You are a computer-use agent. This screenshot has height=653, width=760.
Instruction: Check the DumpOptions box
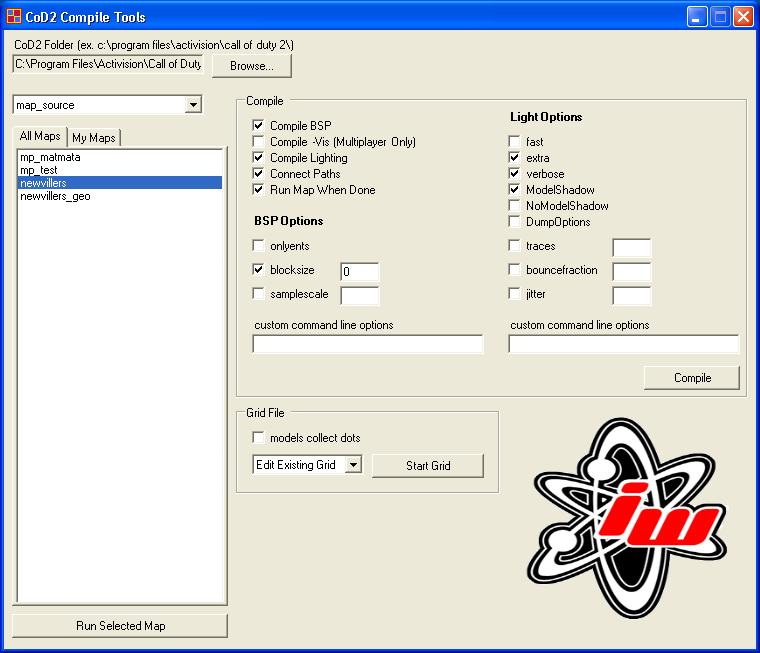point(514,222)
